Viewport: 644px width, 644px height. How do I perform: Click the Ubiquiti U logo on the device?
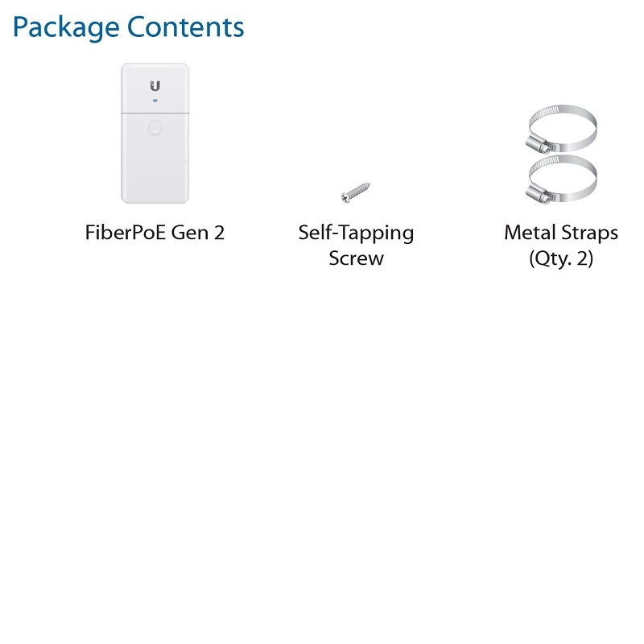pos(155,86)
